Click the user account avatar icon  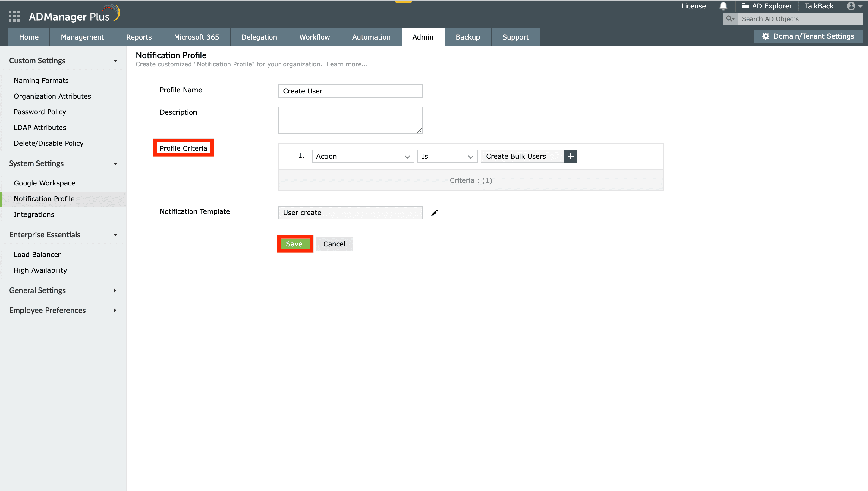[851, 6]
